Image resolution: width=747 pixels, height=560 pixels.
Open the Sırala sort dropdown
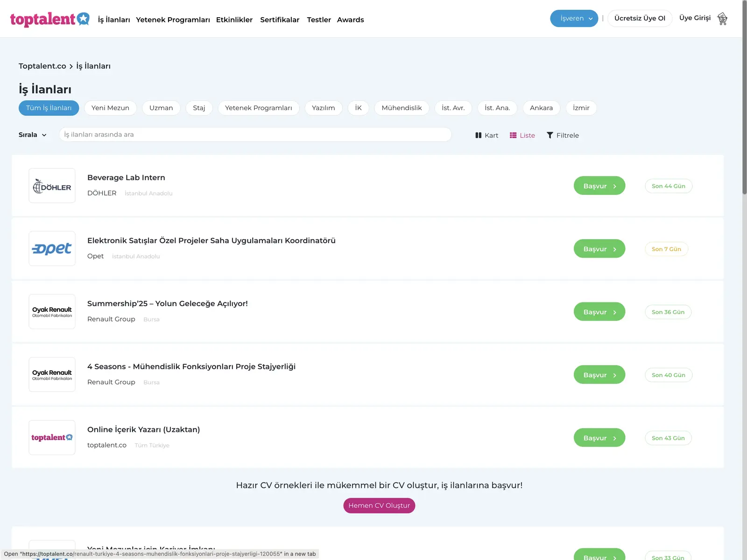[33, 135]
